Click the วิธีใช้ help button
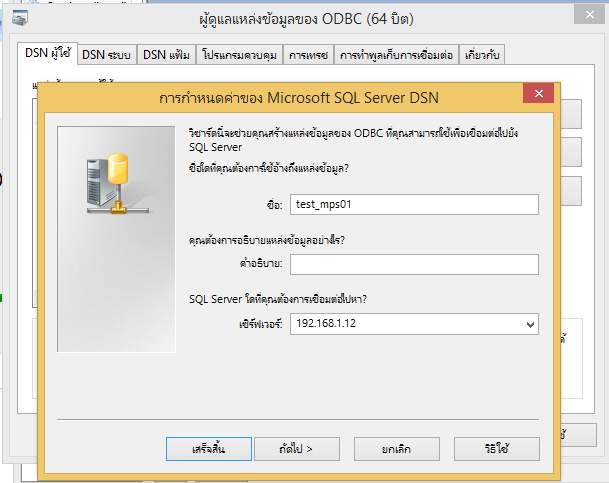The height and width of the screenshot is (483, 609). click(497, 449)
